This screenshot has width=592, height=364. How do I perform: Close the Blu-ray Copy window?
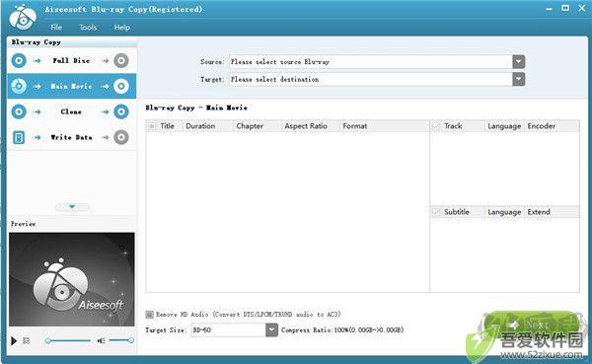[x=582, y=8]
